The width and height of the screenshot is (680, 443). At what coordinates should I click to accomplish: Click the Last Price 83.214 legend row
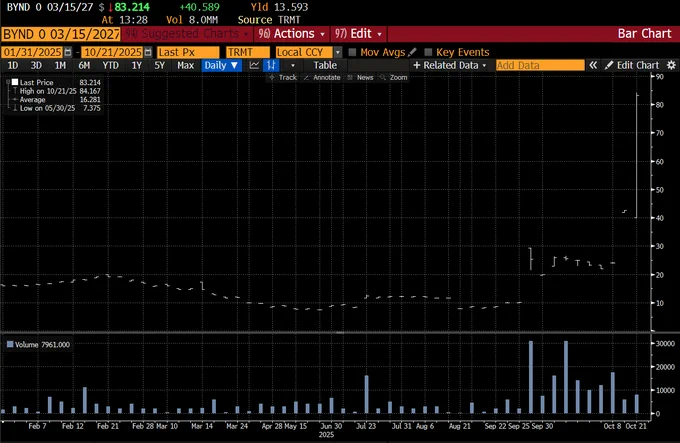pyautogui.click(x=56, y=82)
